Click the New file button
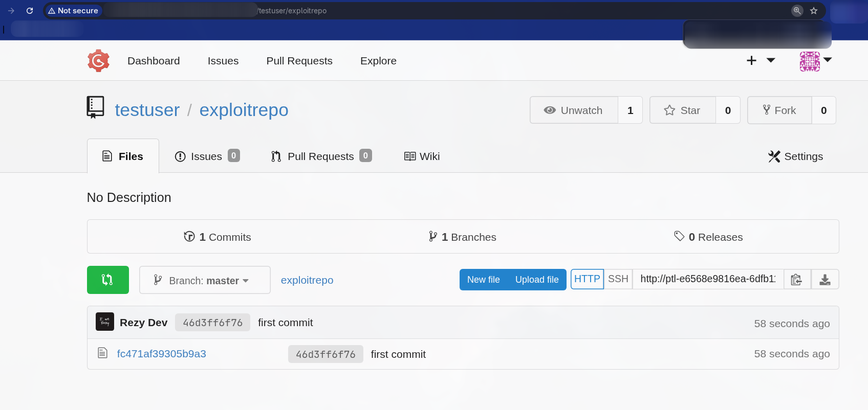This screenshot has height=410, width=868. 483,280
